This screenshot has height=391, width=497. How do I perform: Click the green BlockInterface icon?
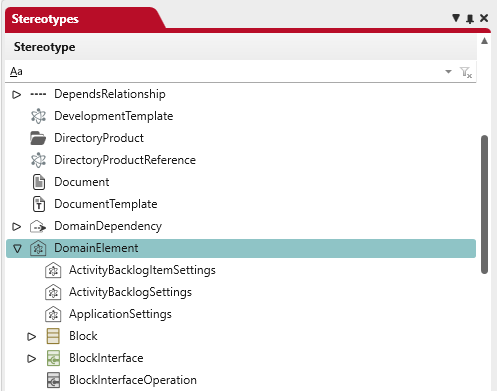[53, 358]
